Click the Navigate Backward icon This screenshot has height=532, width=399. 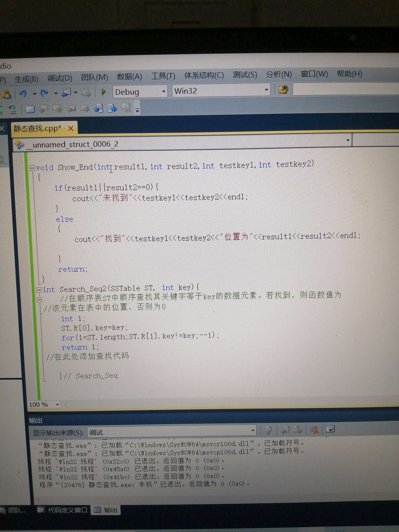click(x=66, y=92)
